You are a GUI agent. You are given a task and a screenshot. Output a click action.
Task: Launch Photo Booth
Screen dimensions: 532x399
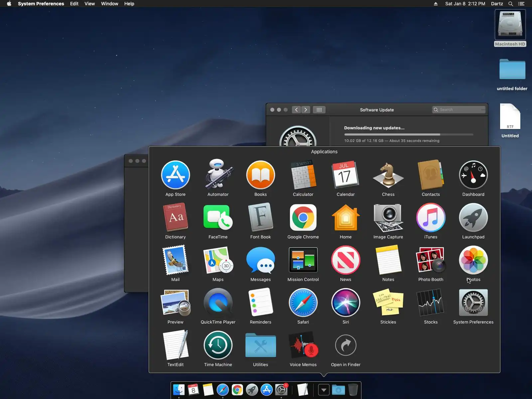(431, 260)
